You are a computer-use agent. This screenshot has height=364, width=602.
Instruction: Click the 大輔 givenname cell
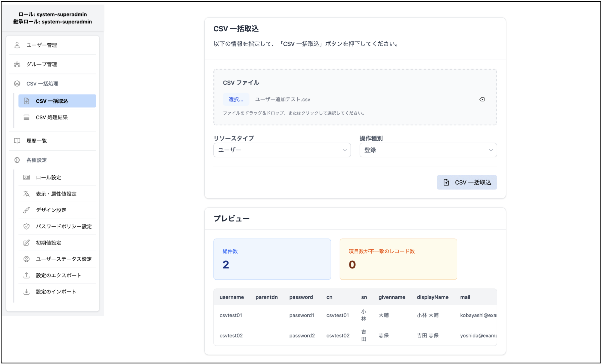(384, 315)
